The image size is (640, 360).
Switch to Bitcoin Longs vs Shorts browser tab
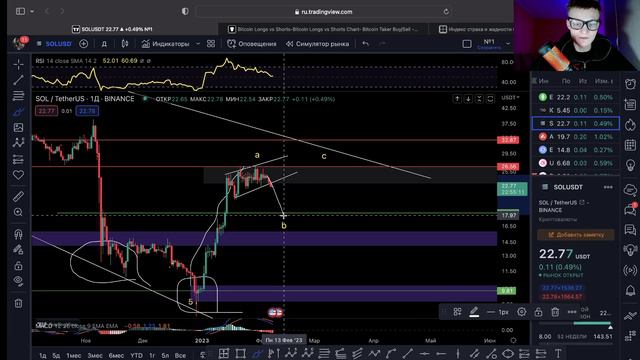tap(323, 29)
